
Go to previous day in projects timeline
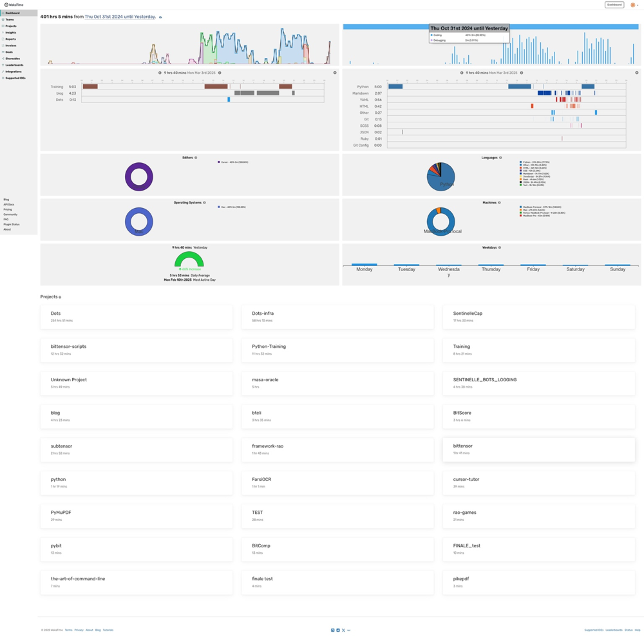(160, 73)
